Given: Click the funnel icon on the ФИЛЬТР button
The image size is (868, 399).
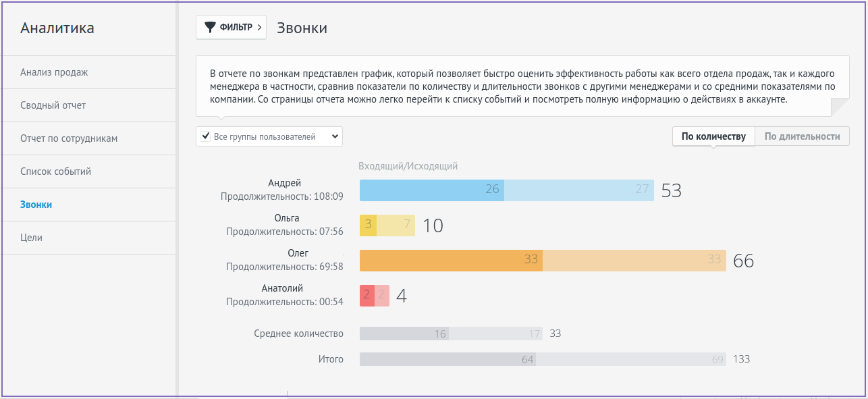Looking at the screenshot, I should tap(211, 28).
